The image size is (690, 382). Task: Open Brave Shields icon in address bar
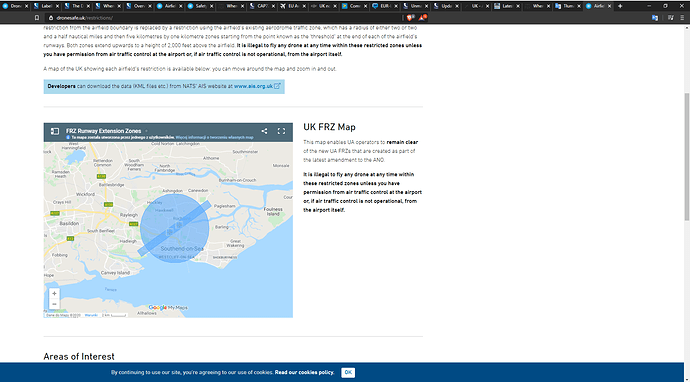(x=410, y=18)
